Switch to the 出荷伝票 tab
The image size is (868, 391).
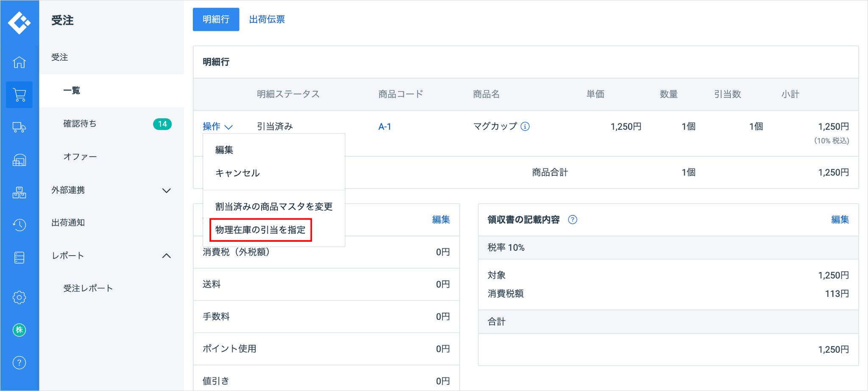[x=267, y=20]
